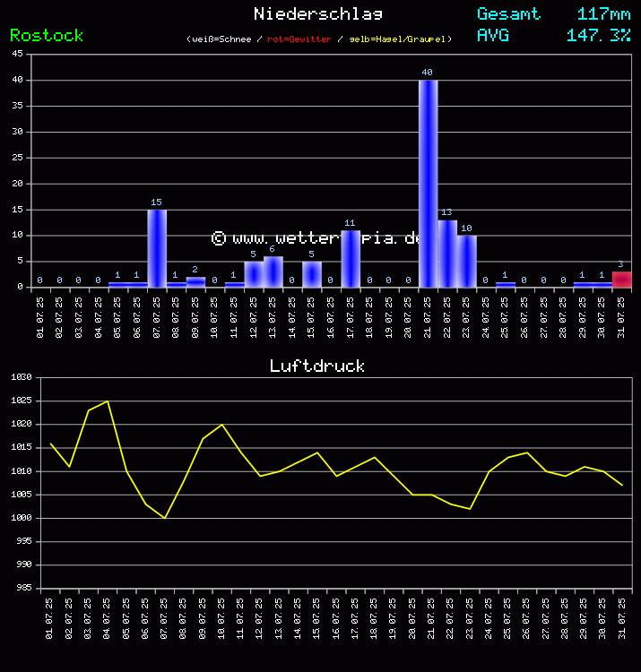Screen dimensions: 641x672
Task: Click the 40 mm bar for 21.07.25
Action: pos(428,184)
